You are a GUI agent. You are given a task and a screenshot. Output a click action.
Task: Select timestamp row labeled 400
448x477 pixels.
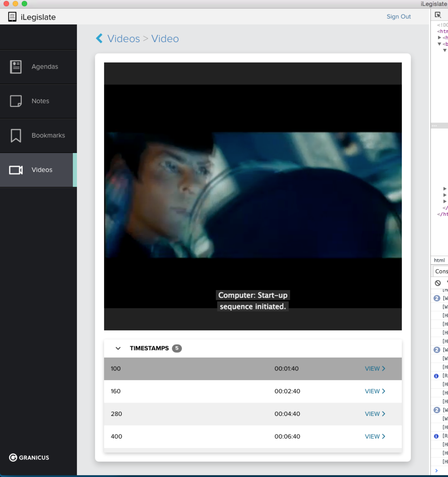pyautogui.click(x=253, y=436)
